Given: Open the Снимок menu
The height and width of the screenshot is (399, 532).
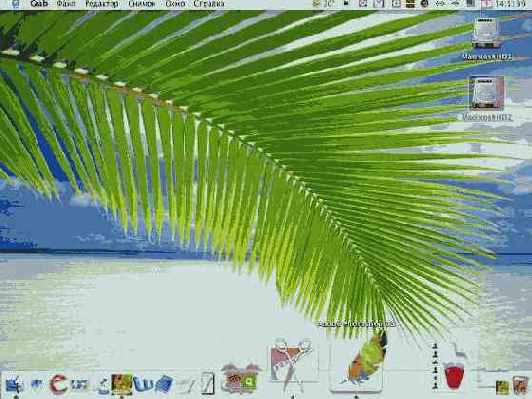Looking at the screenshot, I should [141, 4].
